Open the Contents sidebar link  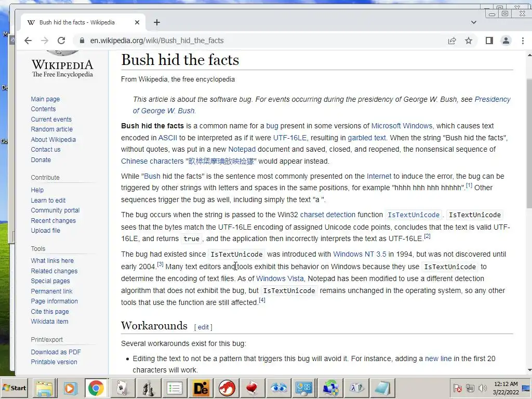point(43,109)
